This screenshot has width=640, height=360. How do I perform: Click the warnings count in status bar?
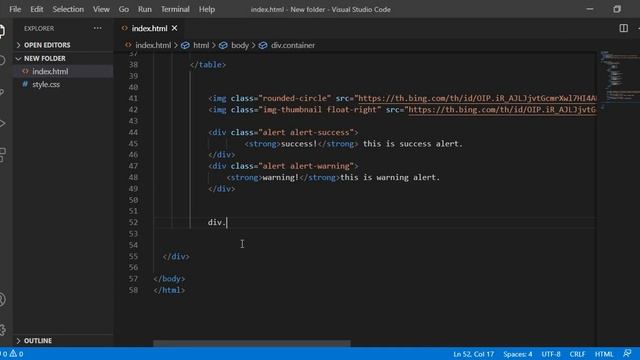click(x=16, y=354)
